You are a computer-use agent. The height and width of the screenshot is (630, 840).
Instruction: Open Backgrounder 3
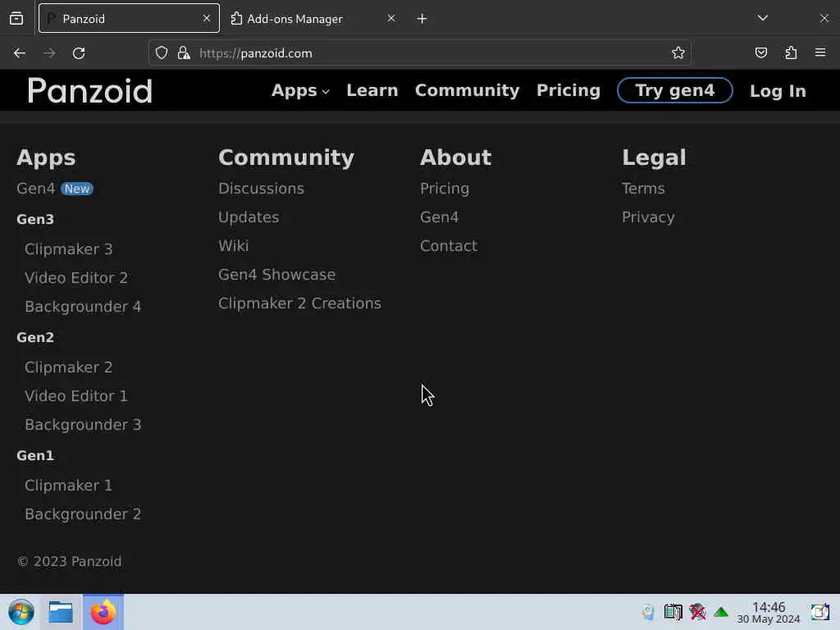pyautogui.click(x=83, y=425)
